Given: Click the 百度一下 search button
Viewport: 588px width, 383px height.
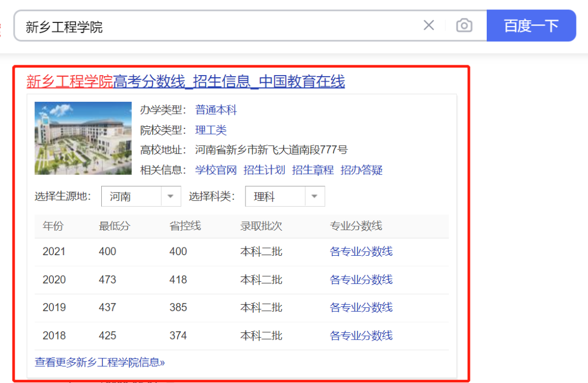Looking at the screenshot, I should pyautogui.click(x=531, y=26).
